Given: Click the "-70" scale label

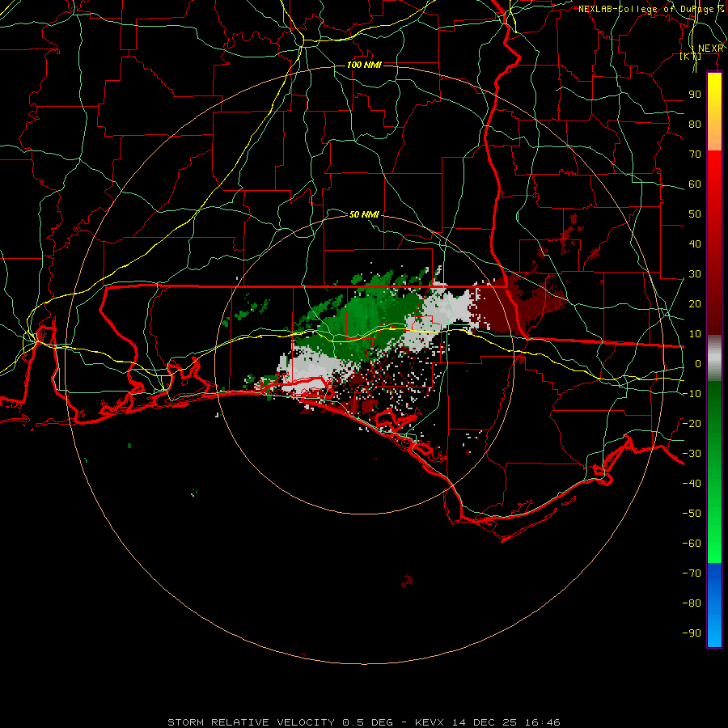Looking at the screenshot, I should click(692, 573).
